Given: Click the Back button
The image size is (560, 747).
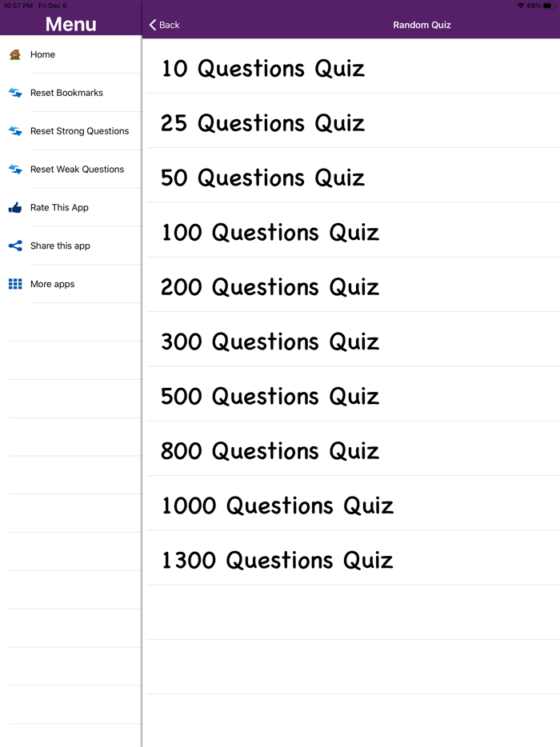Looking at the screenshot, I should coord(163,25).
